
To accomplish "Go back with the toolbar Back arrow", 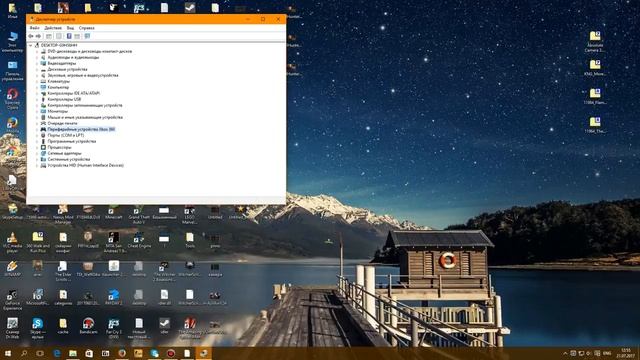I will pos(31,36).
